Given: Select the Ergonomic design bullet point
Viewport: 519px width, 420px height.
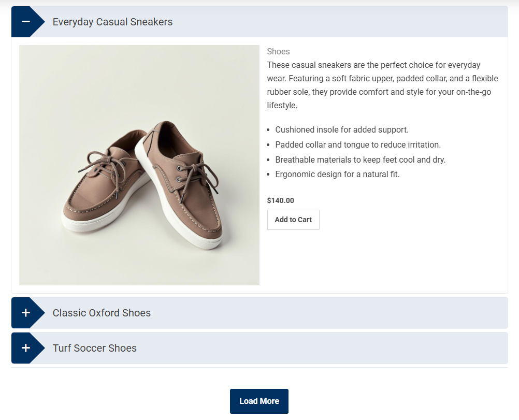Looking at the screenshot, I should pyautogui.click(x=337, y=174).
